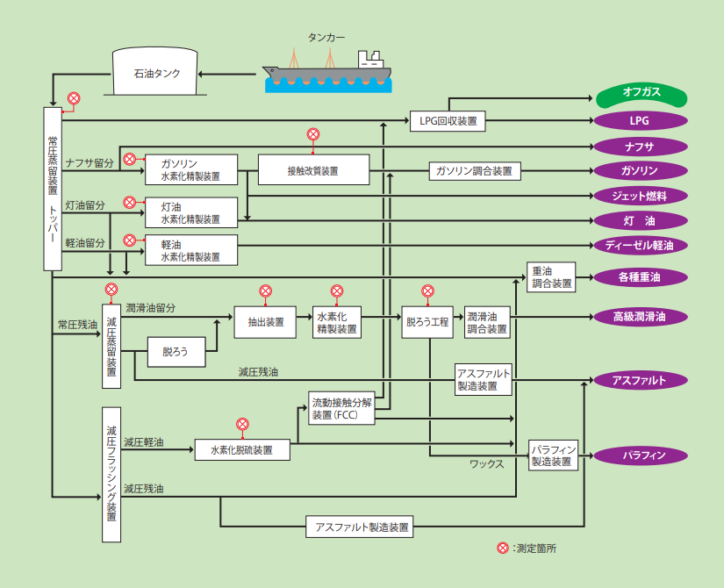Click the measurement marker above 減圧蒸留装置
This screenshot has width=724, height=588.
click(111, 289)
